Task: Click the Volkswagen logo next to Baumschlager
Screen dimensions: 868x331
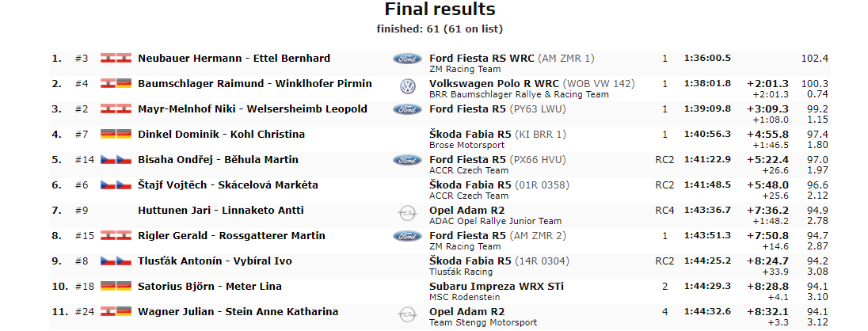Action: coord(407,87)
